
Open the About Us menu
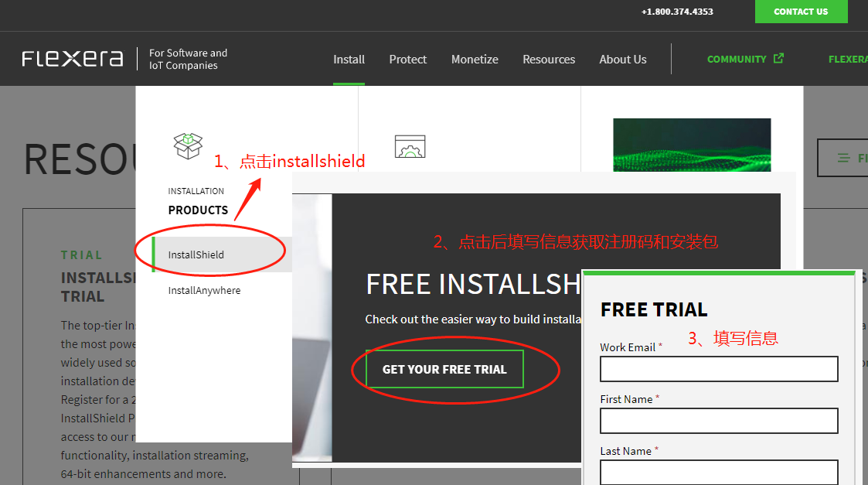[x=623, y=60]
